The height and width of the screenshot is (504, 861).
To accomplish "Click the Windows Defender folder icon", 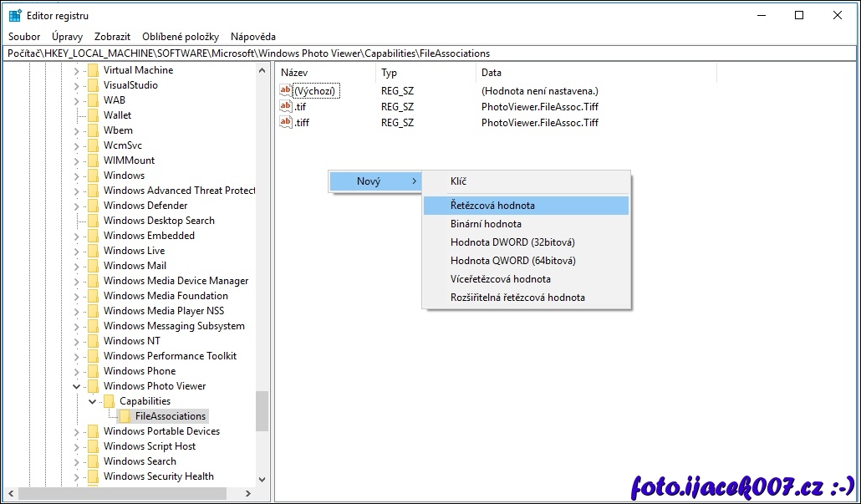I will click(x=93, y=206).
